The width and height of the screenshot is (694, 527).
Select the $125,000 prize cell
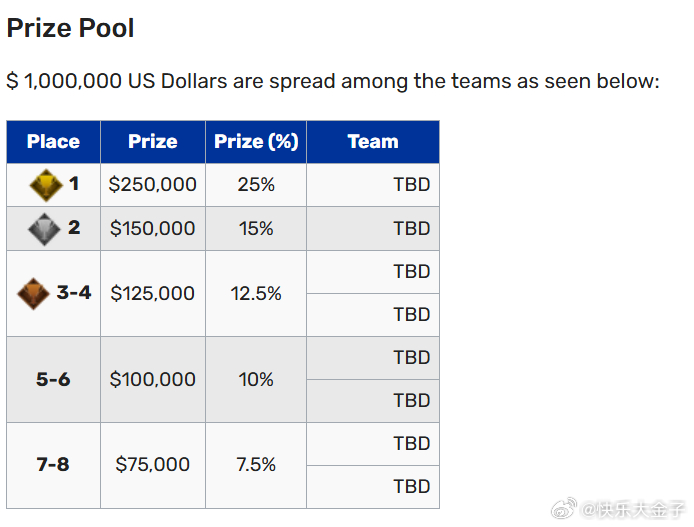(x=153, y=293)
